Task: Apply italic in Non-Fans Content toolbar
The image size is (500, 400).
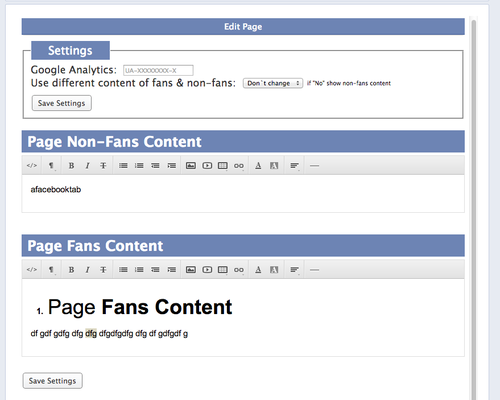Action: coord(87,165)
